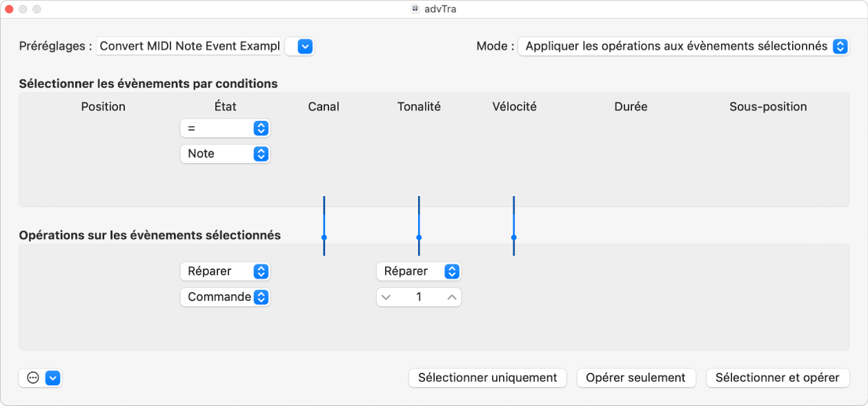868x406 pixels.
Task: Open the Commande dropdown below Réparer
Action: [x=225, y=297]
